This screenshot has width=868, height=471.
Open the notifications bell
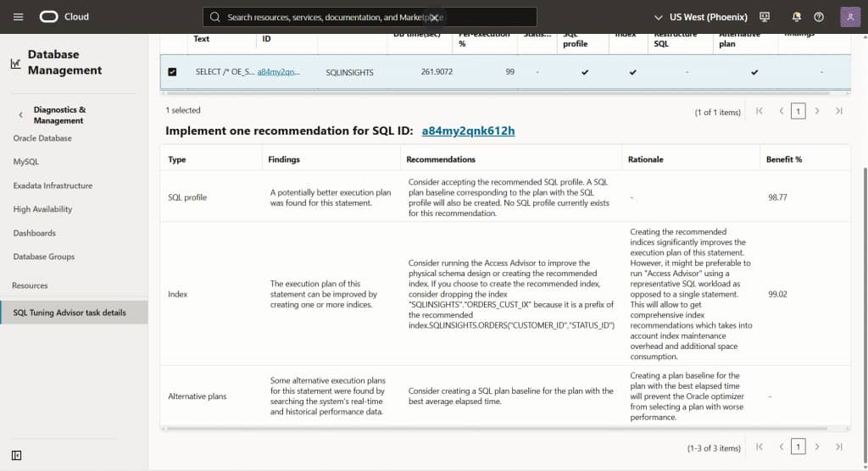[796, 17]
